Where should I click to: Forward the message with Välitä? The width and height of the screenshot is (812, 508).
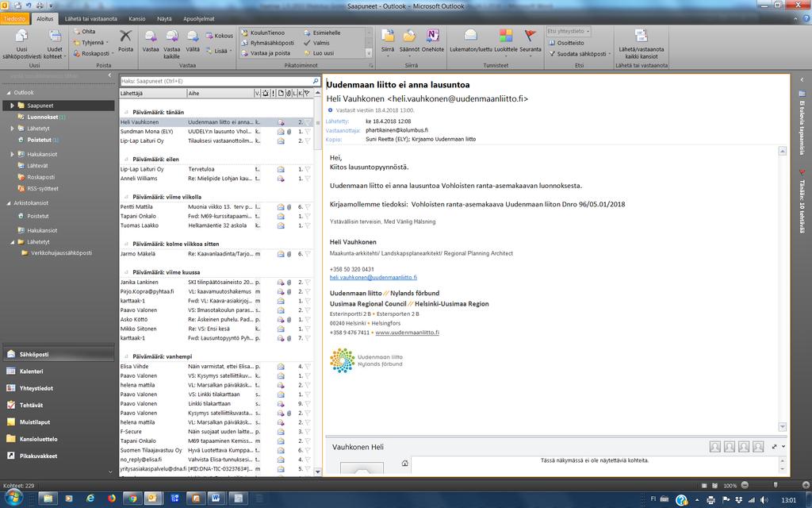193,40
